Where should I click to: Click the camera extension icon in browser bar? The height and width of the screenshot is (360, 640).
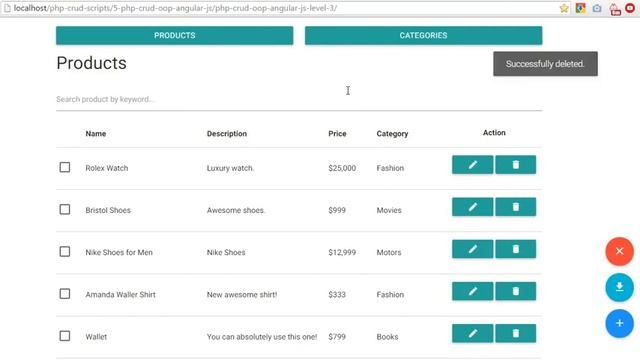click(x=597, y=8)
